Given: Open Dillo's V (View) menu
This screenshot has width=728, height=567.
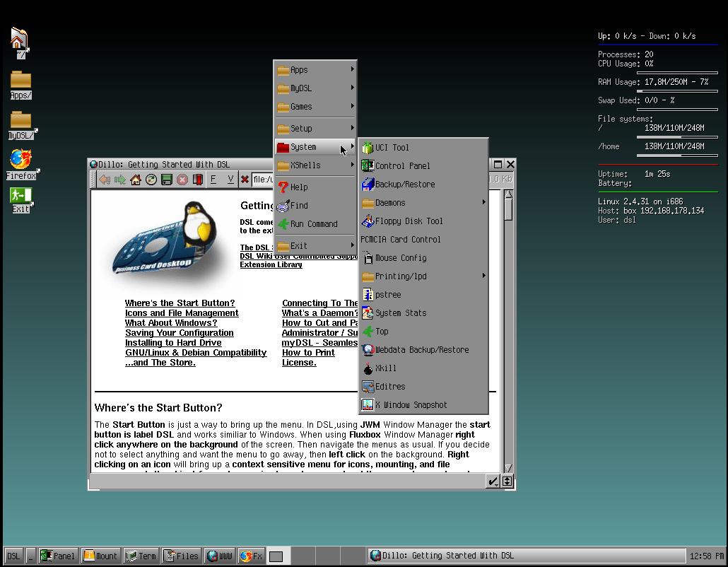Looking at the screenshot, I should tap(230, 180).
